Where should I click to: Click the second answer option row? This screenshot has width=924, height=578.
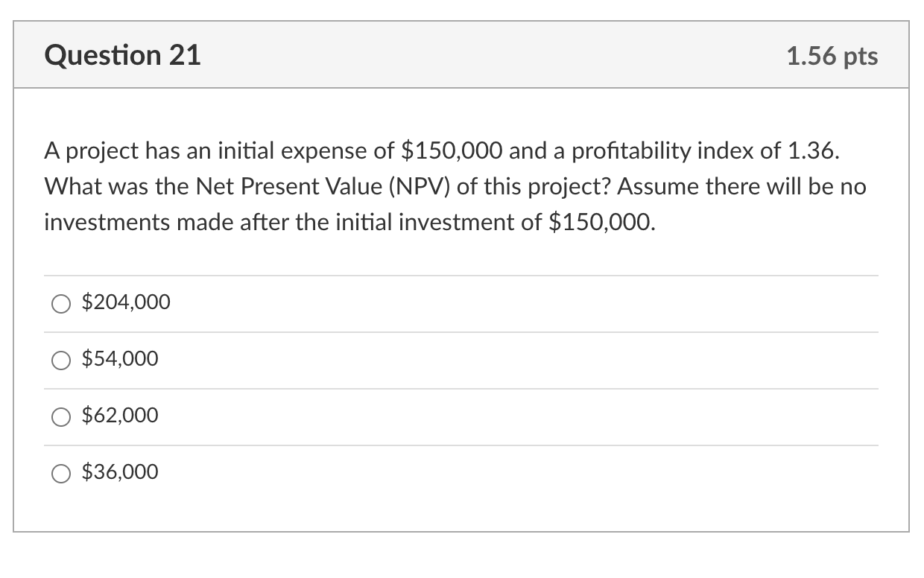point(462,360)
